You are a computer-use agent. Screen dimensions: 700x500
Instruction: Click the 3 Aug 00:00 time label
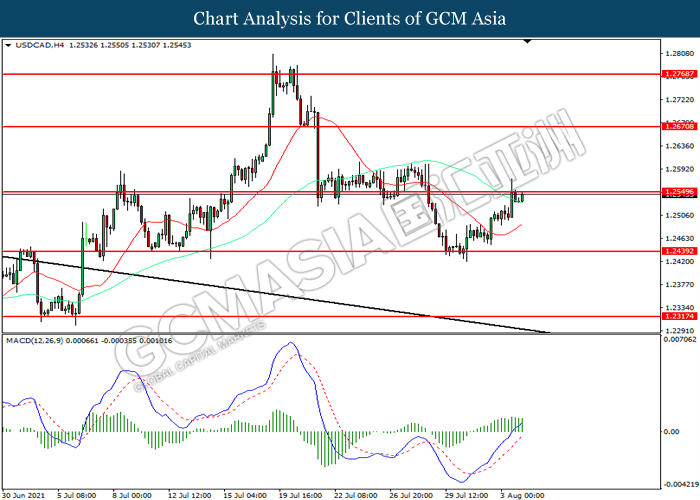pyautogui.click(x=522, y=496)
